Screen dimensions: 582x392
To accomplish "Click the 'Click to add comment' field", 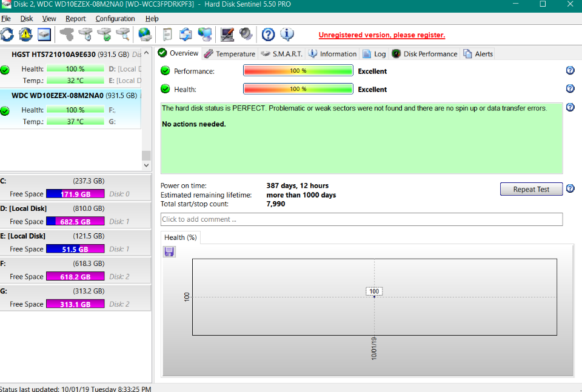I will 361,219.
